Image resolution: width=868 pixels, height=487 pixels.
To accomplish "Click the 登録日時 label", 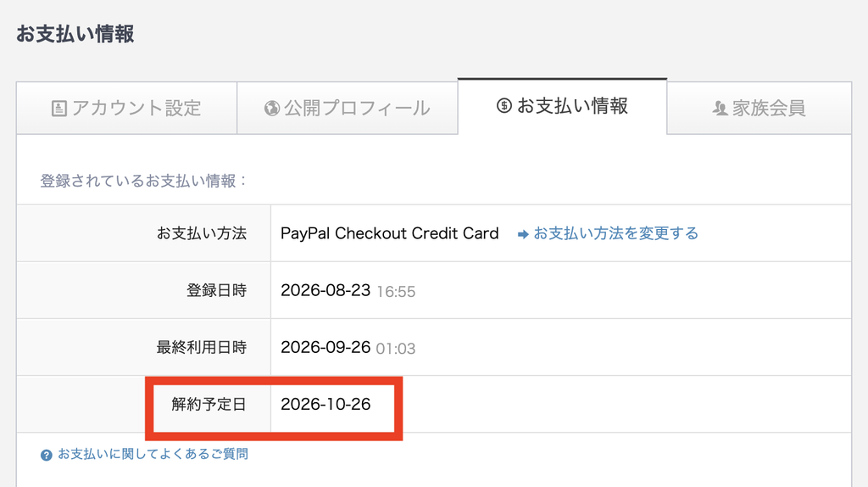I will click(216, 290).
